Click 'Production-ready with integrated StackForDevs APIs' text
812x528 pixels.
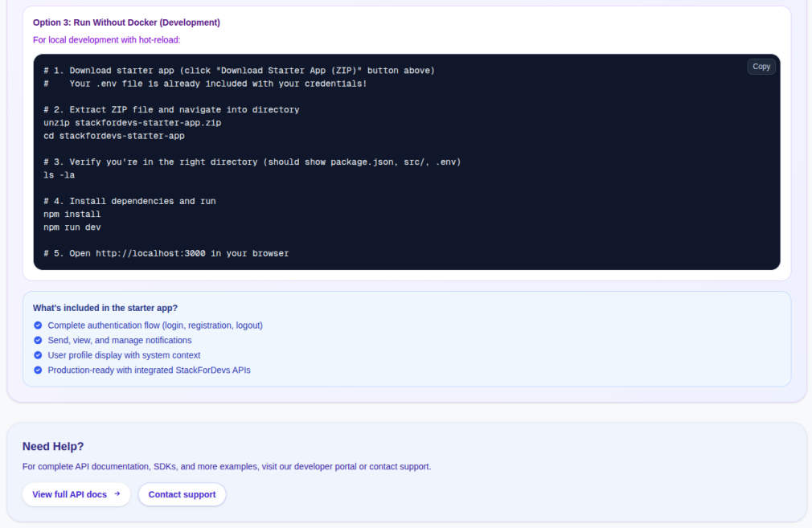pos(149,370)
